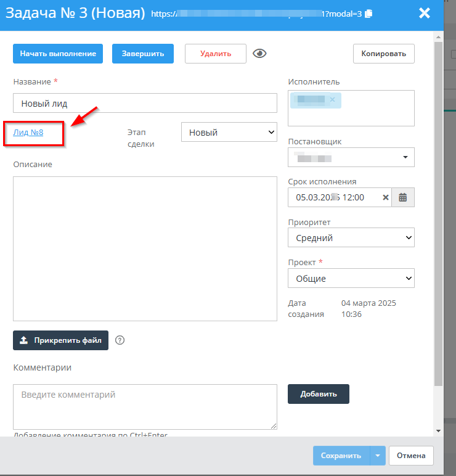The image size is (456, 476).
Task: Copy task URL using the copy icon
Action: tap(368, 14)
